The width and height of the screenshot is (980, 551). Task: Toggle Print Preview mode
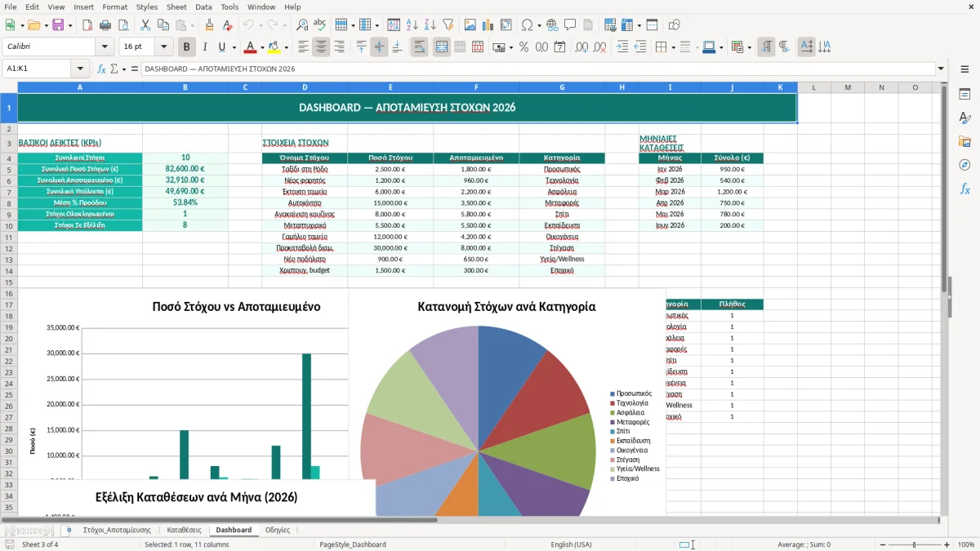(x=122, y=25)
